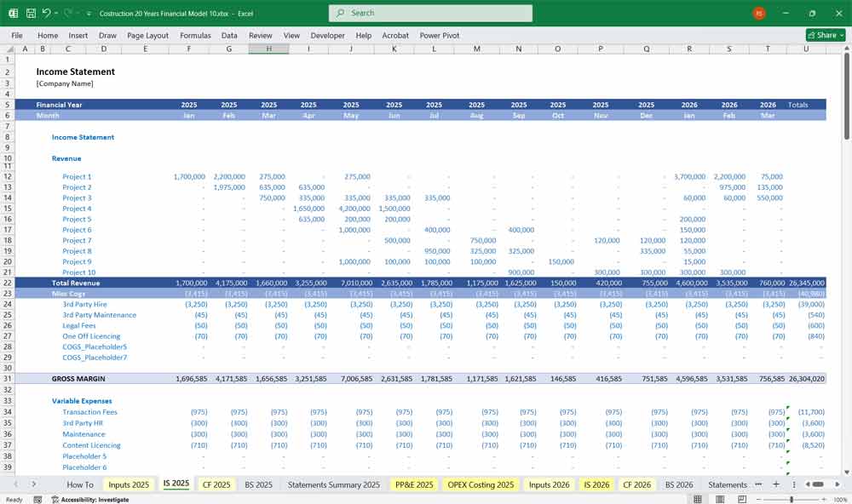852x504 pixels.
Task: Switch to the Power Pivot tab
Action: coord(440,36)
